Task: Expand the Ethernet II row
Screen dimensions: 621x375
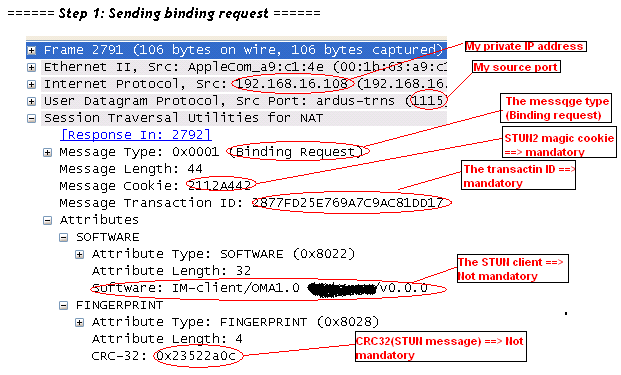Action: click(31, 67)
